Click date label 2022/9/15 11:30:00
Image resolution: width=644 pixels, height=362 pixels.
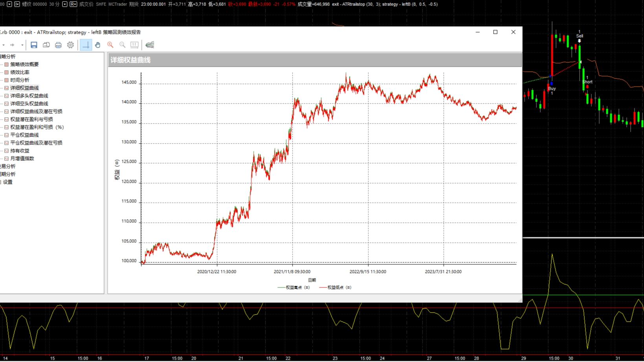pyautogui.click(x=368, y=271)
